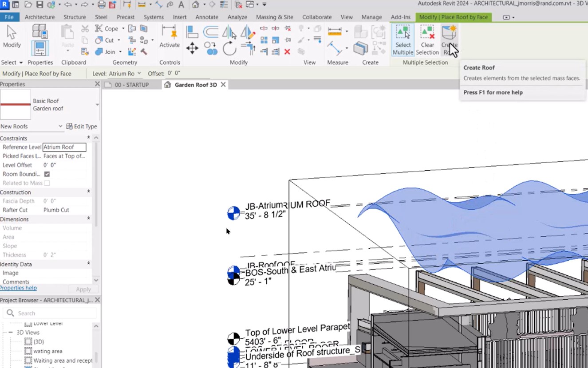
Task: Select Mirror - Pick Axis tool
Action: tap(229, 32)
